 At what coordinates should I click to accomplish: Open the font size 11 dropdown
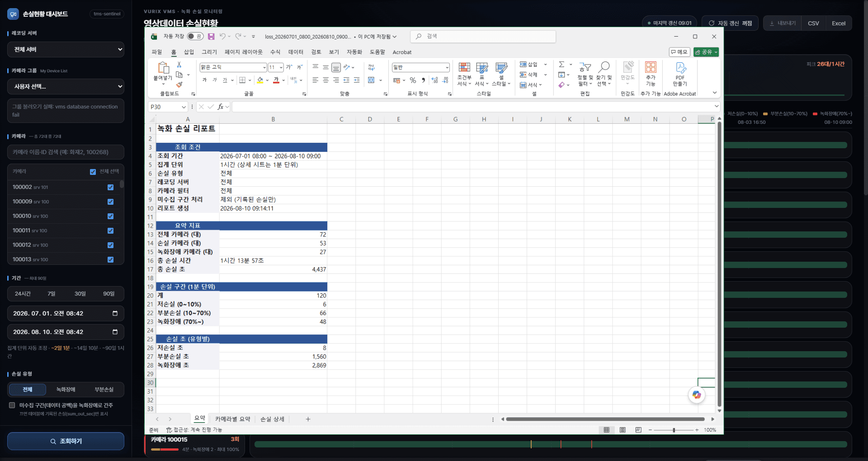click(x=281, y=67)
